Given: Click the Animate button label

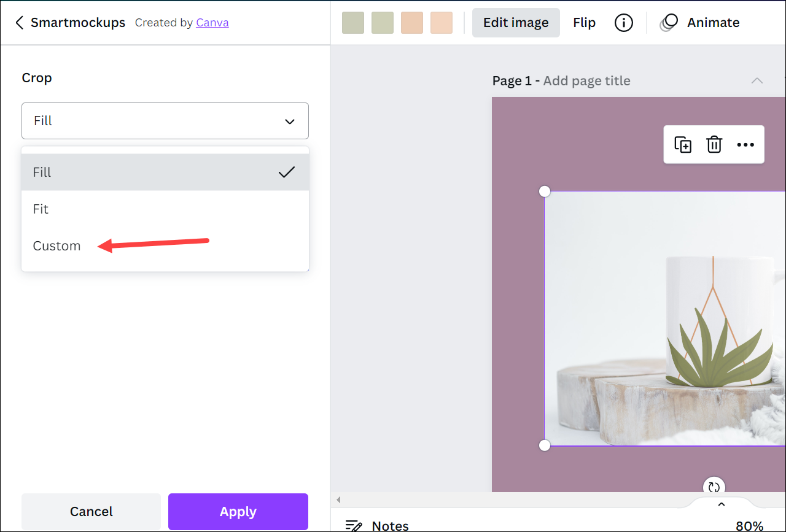Looking at the screenshot, I should tap(713, 23).
